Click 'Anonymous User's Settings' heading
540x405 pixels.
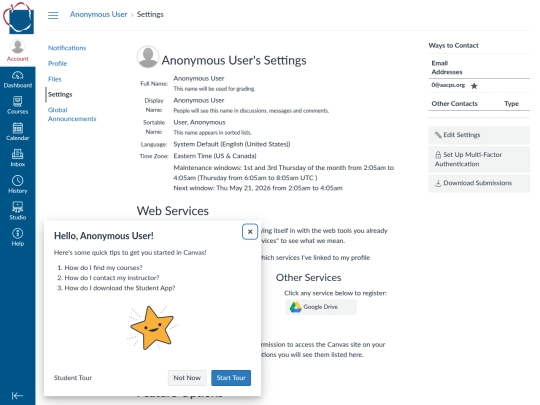(x=234, y=60)
